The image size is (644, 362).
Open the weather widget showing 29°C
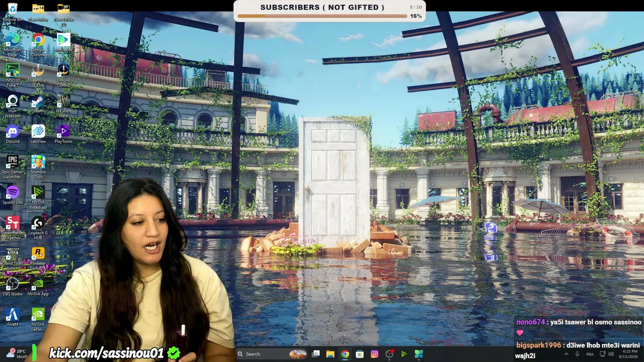point(16,354)
